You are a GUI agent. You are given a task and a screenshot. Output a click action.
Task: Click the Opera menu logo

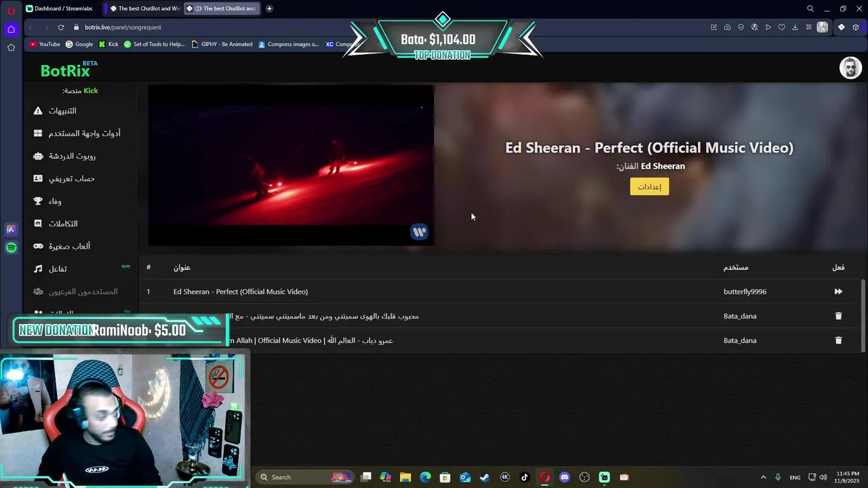[11, 10]
